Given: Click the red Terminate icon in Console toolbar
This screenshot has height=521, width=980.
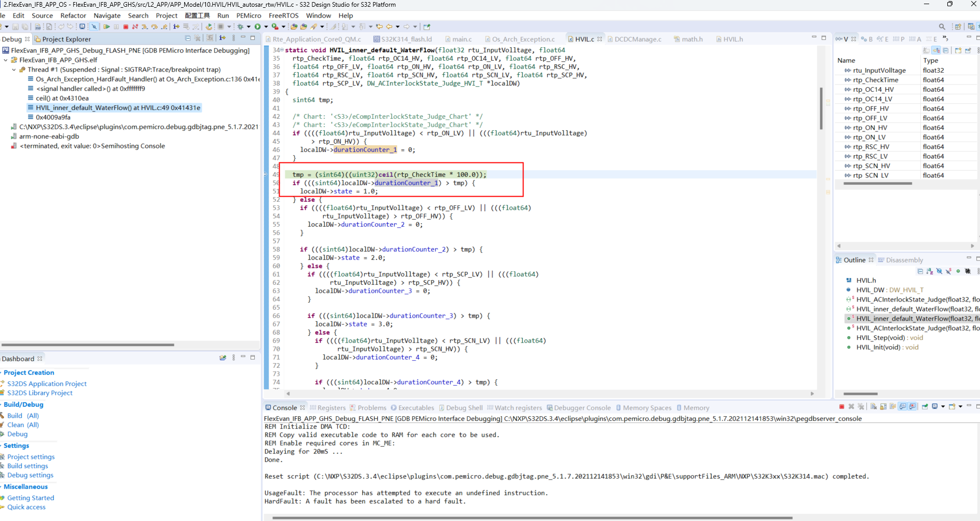Looking at the screenshot, I should 841,407.
